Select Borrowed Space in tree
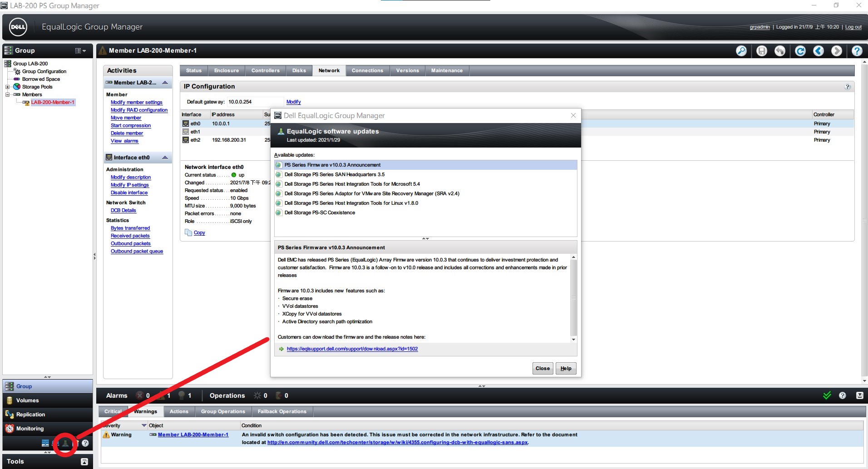The width and height of the screenshot is (868, 469). click(x=41, y=79)
